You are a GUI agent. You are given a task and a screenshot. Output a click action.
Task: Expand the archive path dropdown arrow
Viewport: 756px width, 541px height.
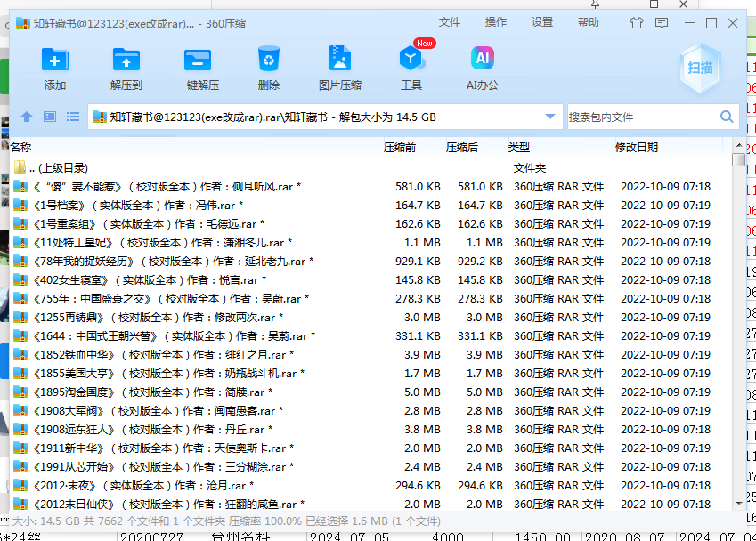(x=549, y=117)
